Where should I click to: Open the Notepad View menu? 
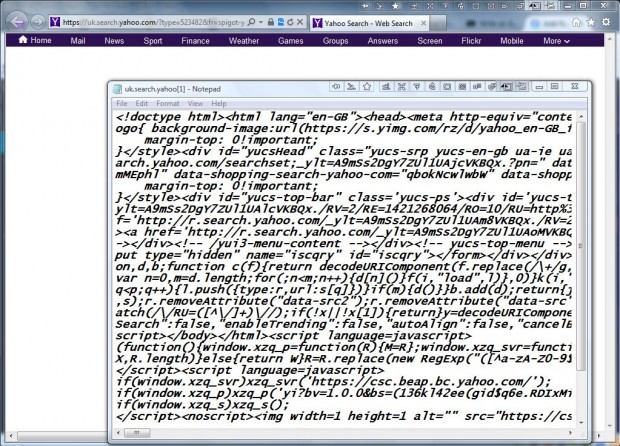(x=195, y=104)
